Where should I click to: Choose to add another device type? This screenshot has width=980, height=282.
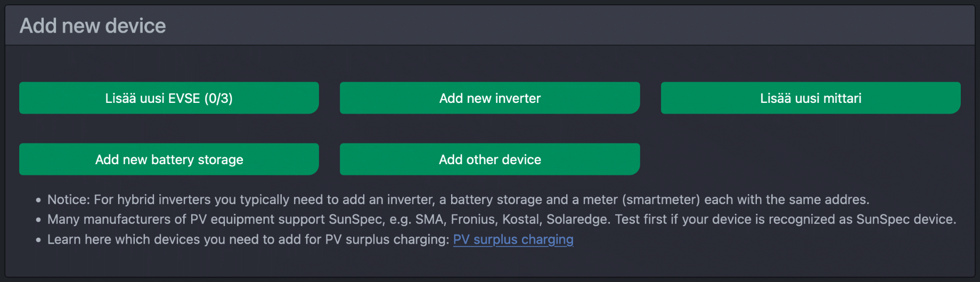(x=489, y=159)
